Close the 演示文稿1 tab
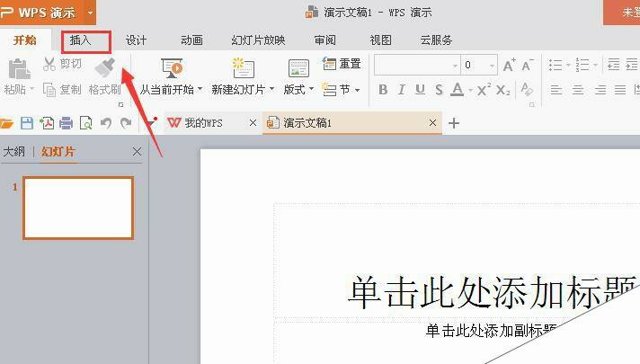Viewport: 640px width, 364px height. click(432, 123)
